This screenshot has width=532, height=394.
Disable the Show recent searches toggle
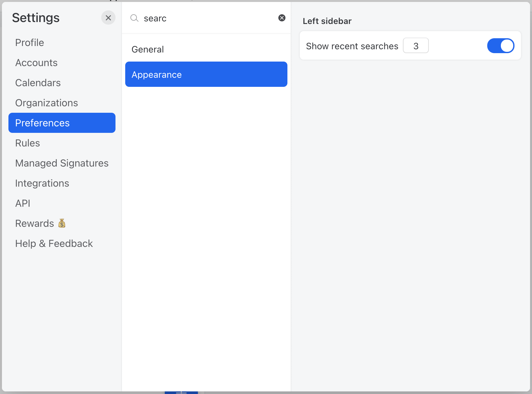pos(501,46)
